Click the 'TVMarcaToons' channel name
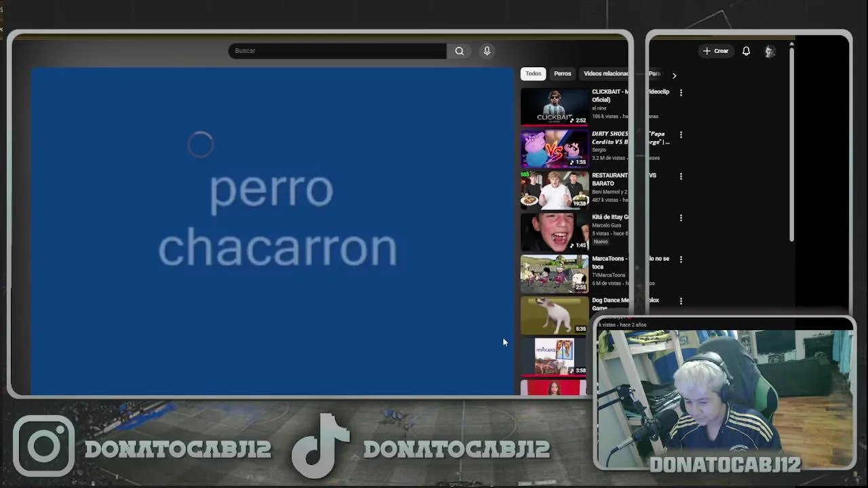Viewport: 868px width, 488px height. pyautogui.click(x=608, y=275)
